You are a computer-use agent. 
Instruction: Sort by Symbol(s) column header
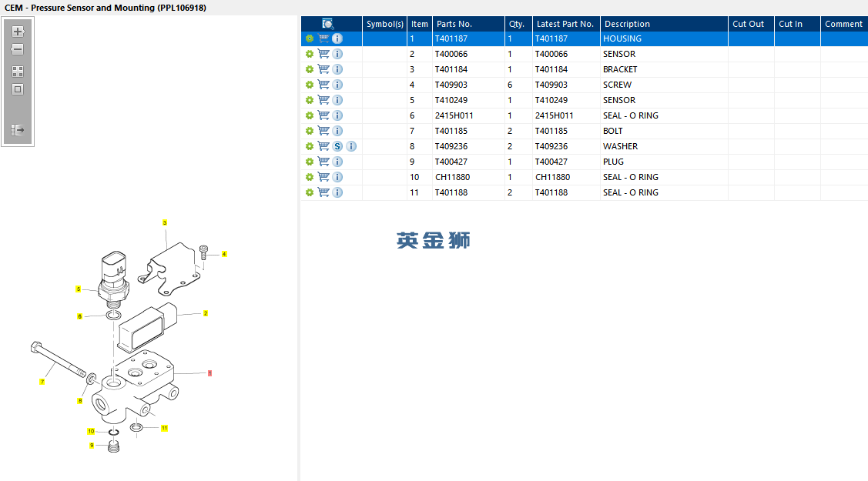pyautogui.click(x=385, y=24)
